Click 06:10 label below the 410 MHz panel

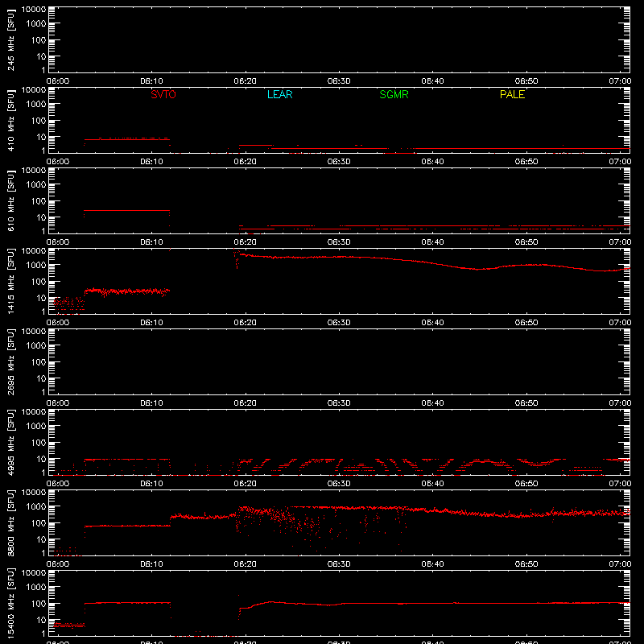tap(151, 162)
